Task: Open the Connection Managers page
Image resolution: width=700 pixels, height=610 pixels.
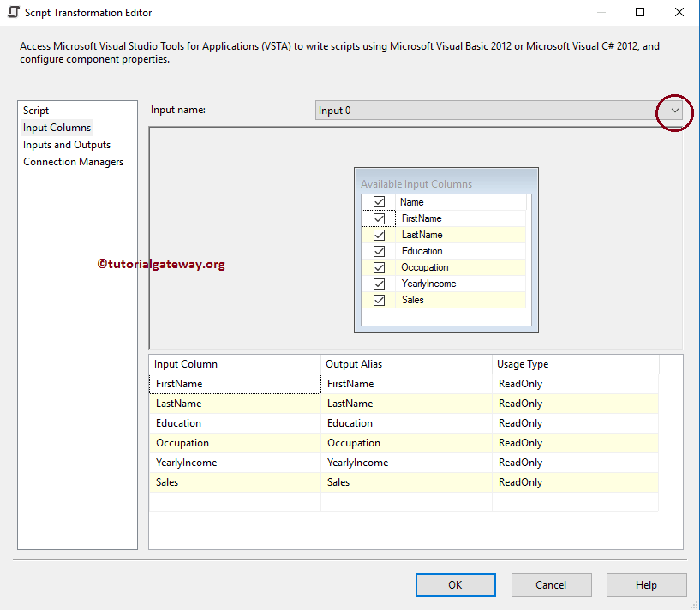Action: (73, 161)
